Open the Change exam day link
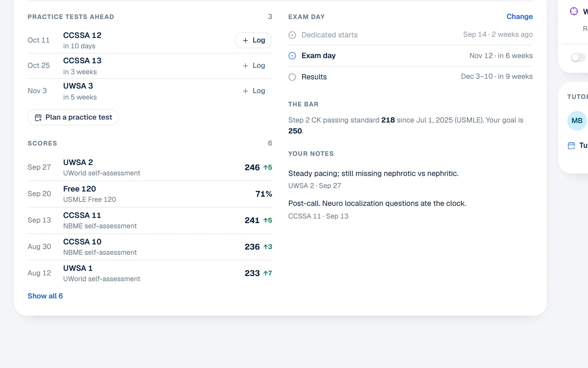 coord(519,16)
